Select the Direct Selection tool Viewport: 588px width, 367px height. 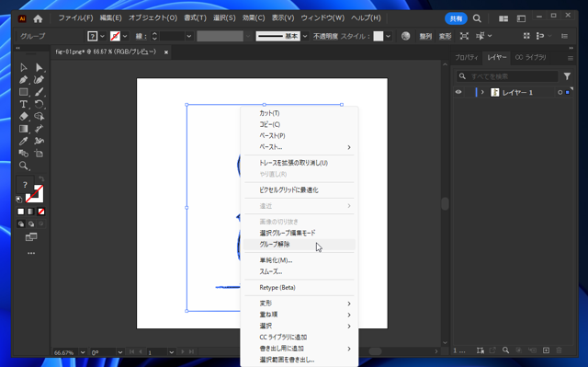pos(39,67)
